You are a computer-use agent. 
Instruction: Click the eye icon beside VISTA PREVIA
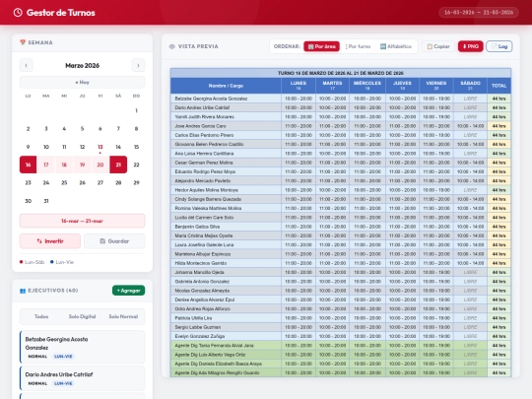point(172,46)
